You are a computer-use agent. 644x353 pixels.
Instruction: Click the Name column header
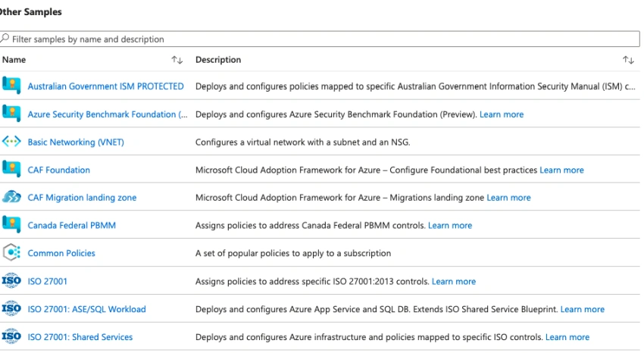pyautogui.click(x=14, y=60)
